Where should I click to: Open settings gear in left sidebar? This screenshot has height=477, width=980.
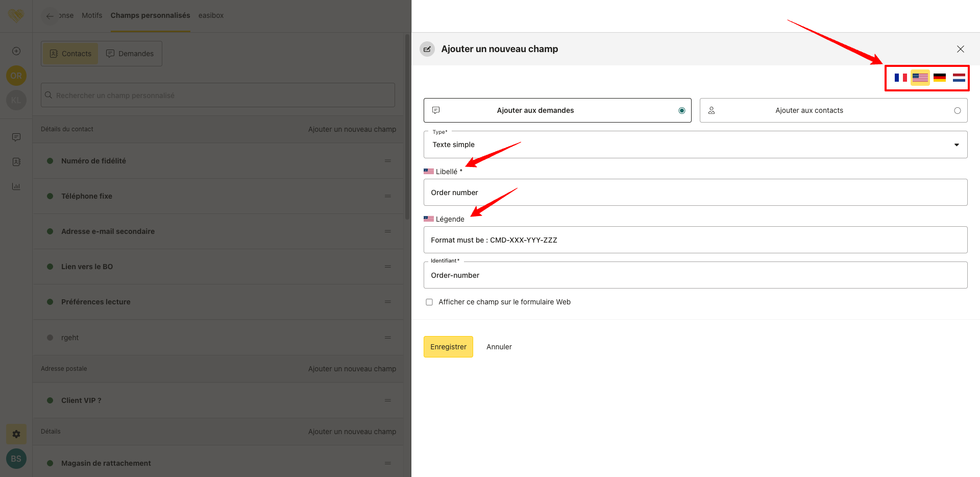[16, 434]
